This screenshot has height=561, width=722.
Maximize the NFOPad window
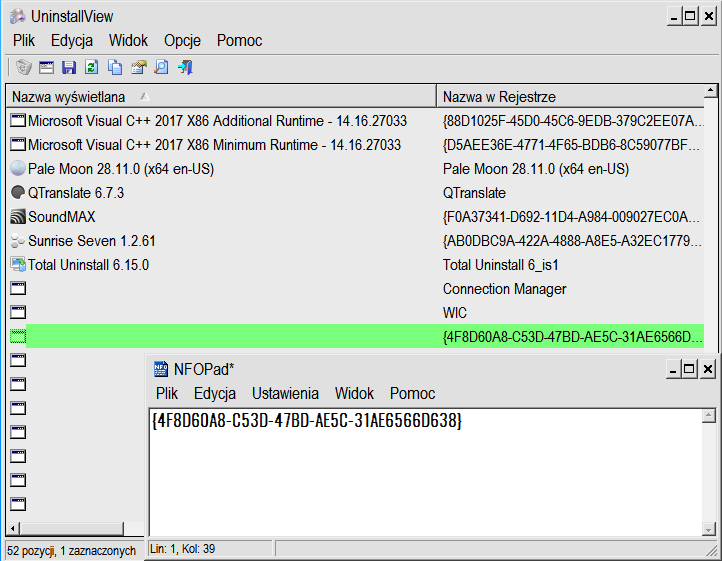pyautogui.click(x=689, y=369)
